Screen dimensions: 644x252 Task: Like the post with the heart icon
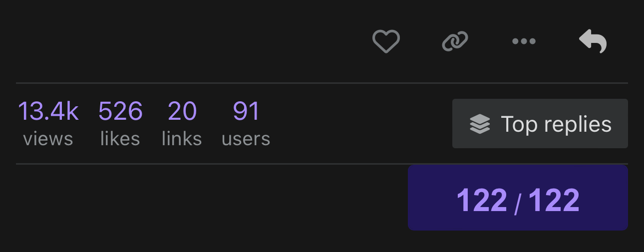(x=386, y=41)
